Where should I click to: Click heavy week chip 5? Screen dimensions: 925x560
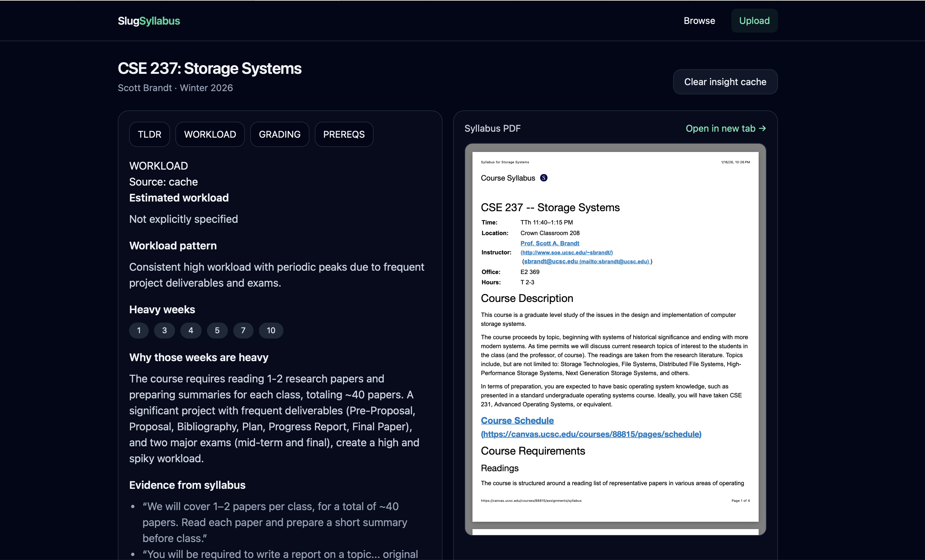point(217,331)
